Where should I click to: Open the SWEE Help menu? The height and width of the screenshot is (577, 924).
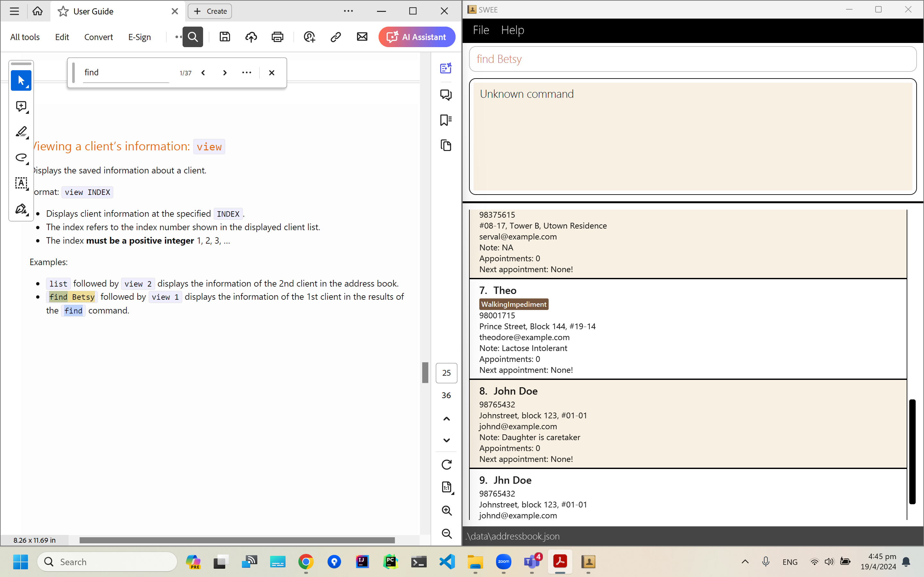(512, 30)
